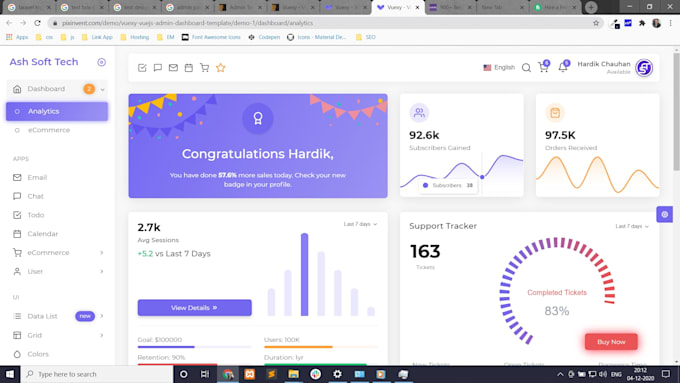The image size is (680, 383).
Task: Click the tallest bar in sessions chart
Action: (x=304, y=275)
